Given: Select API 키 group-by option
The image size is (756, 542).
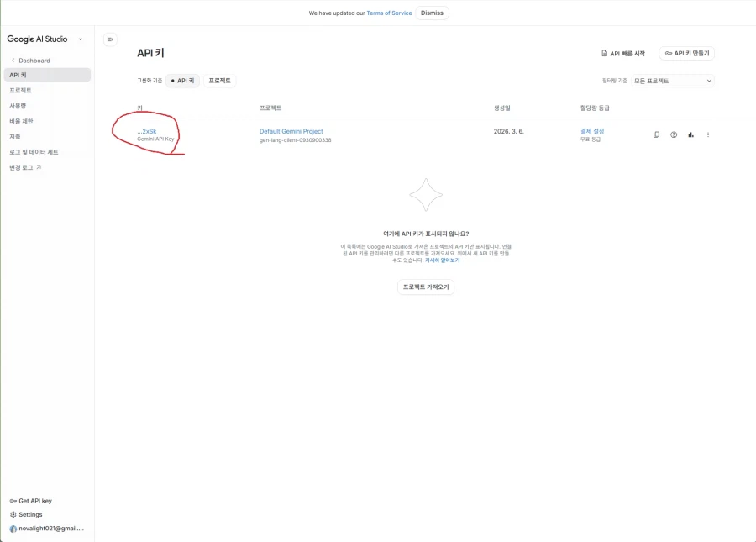Looking at the screenshot, I should (182, 81).
